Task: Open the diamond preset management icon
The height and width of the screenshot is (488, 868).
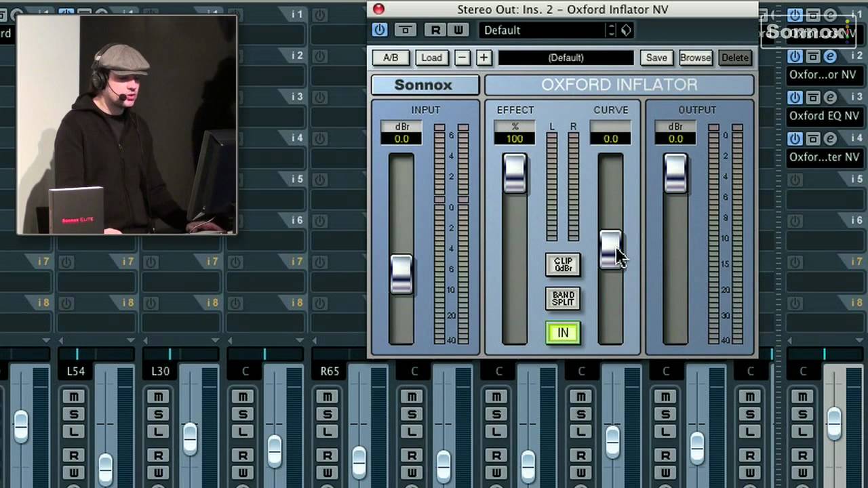Action: 626,30
